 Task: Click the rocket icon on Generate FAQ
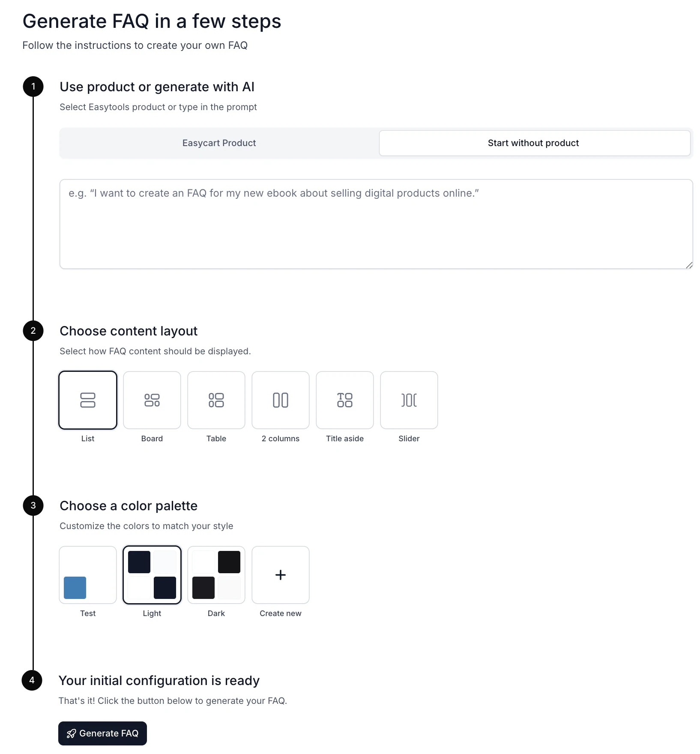pyautogui.click(x=71, y=734)
